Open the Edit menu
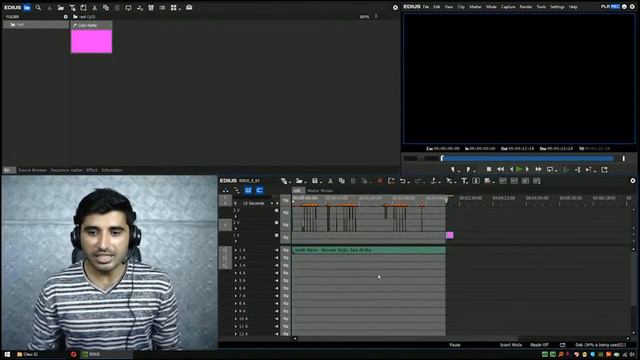This screenshot has width=640, height=360. pyautogui.click(x=437, y=7)
